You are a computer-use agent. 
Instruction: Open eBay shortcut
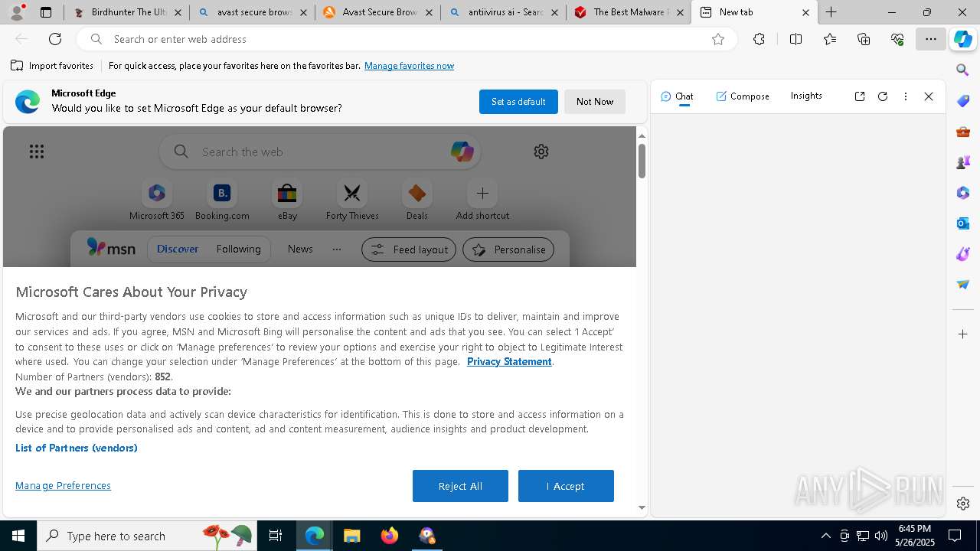click(287, 201)
